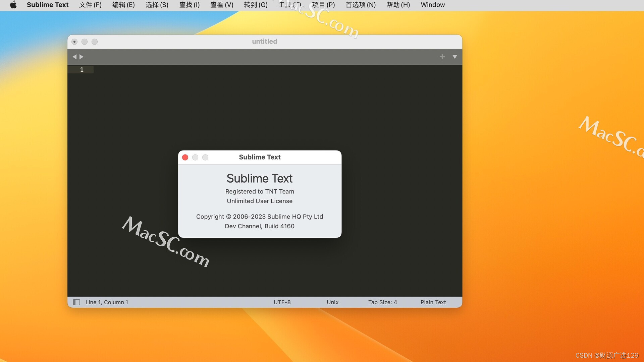Click line number 1 in the gutter
Image resolution: width=644 pixels, height=362 pixels.
click(x=82, y=69)
